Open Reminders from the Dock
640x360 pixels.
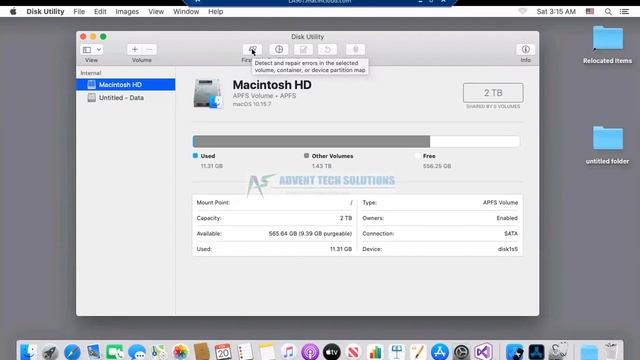(x=245, y=352)
